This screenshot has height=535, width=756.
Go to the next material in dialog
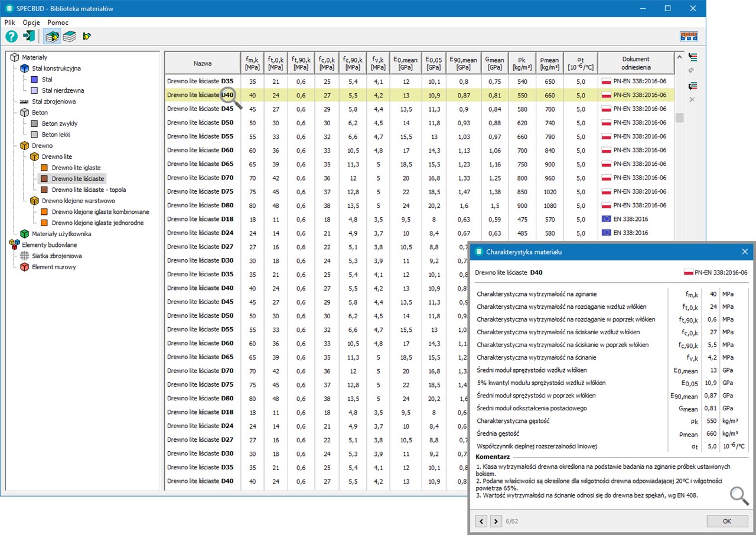pos(496,521)
